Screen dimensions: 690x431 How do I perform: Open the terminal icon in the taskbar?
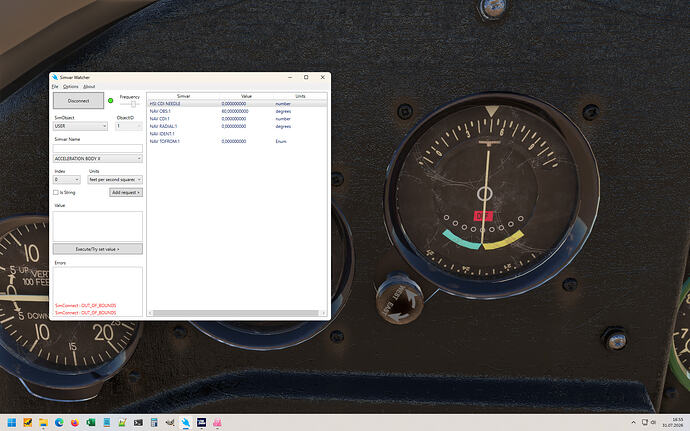coord(138,423)
